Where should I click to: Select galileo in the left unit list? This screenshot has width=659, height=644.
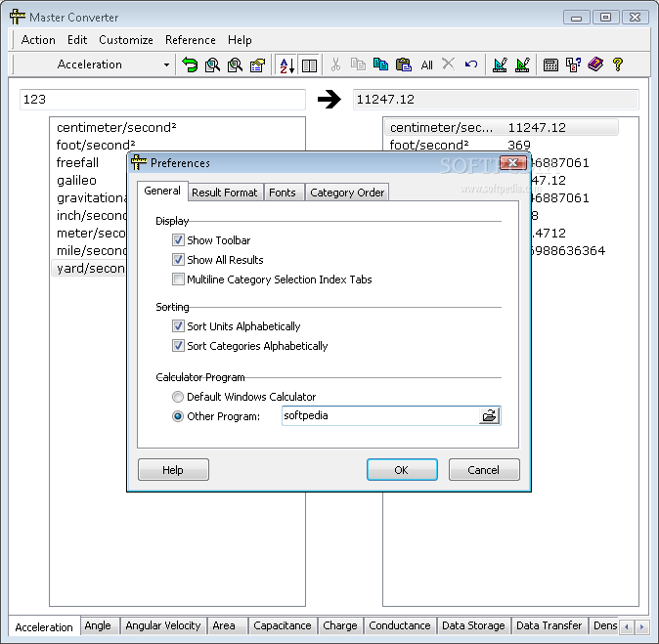(77, 180)
